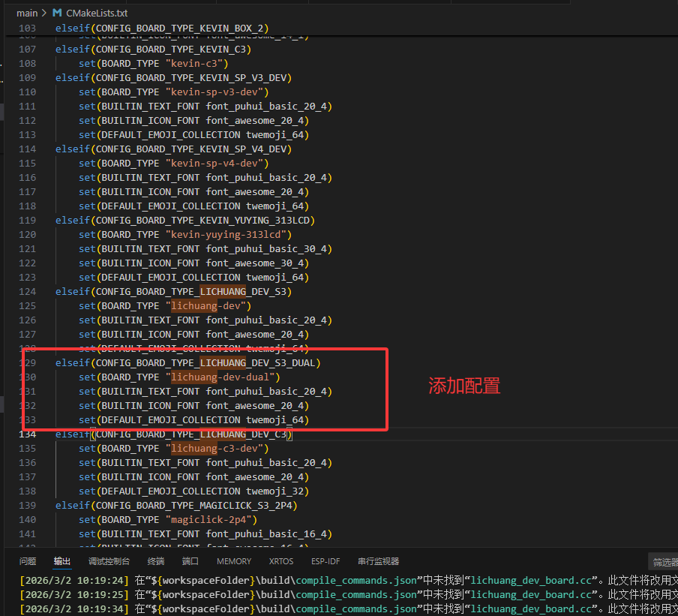Click the CMake file icon in breadcrumb
Viewport: 678px width, 616px height.
click(57, 13)
